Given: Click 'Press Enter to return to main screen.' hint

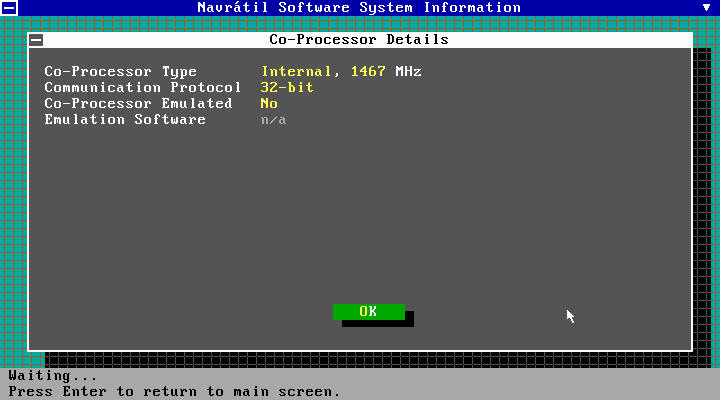Looking at the screenshot, I should pyautogui.click(x=174, y=392).
